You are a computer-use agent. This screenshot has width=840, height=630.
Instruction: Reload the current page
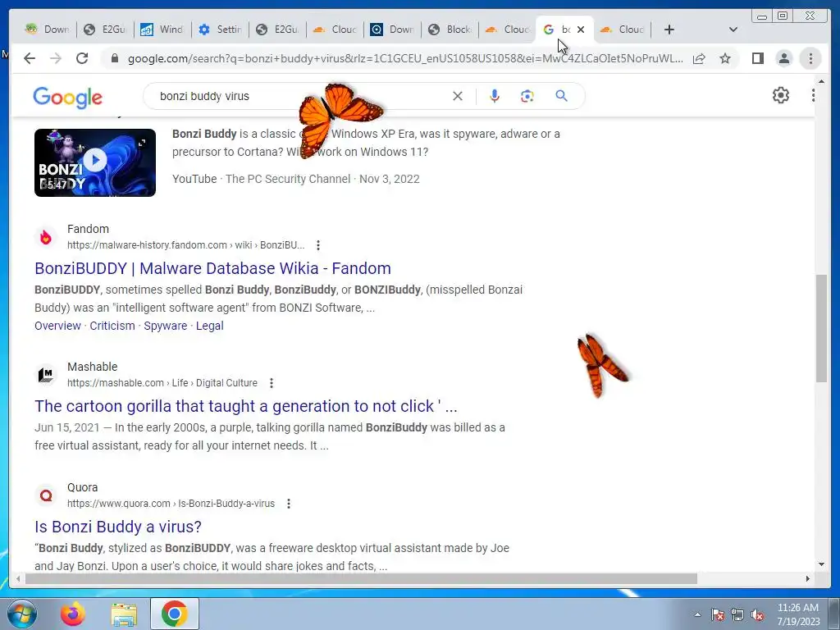pyautogui.click(x=82, y=58)
